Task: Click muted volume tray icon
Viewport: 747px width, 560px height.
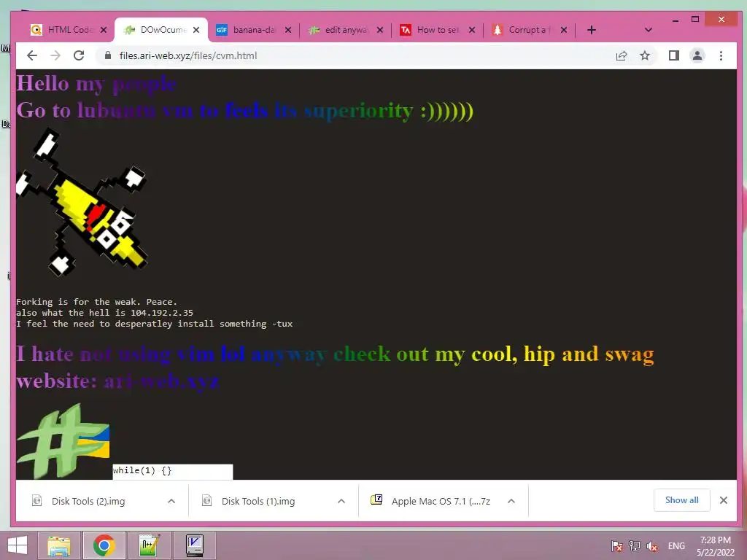Action: 652,546
